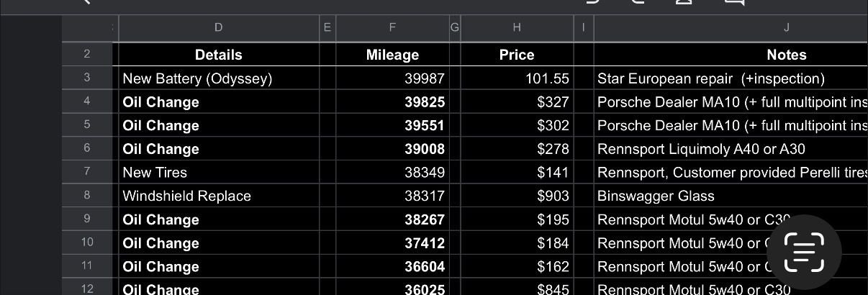Viewport: 868px width, 295px height.
Task: Tap the share person icon
Action: pos(684,2)
